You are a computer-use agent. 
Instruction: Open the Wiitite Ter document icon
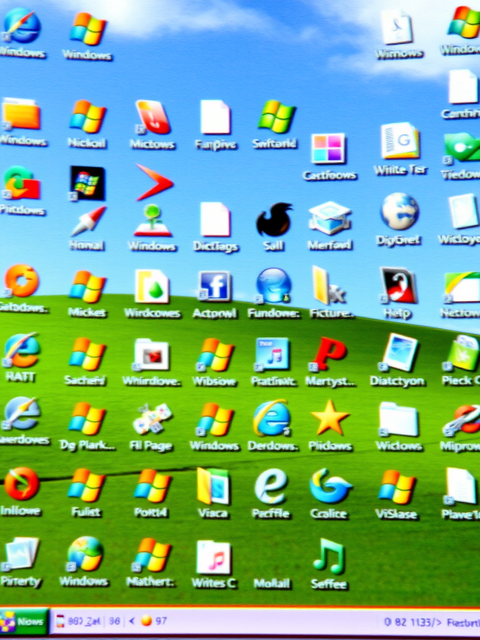pos(400,141)
